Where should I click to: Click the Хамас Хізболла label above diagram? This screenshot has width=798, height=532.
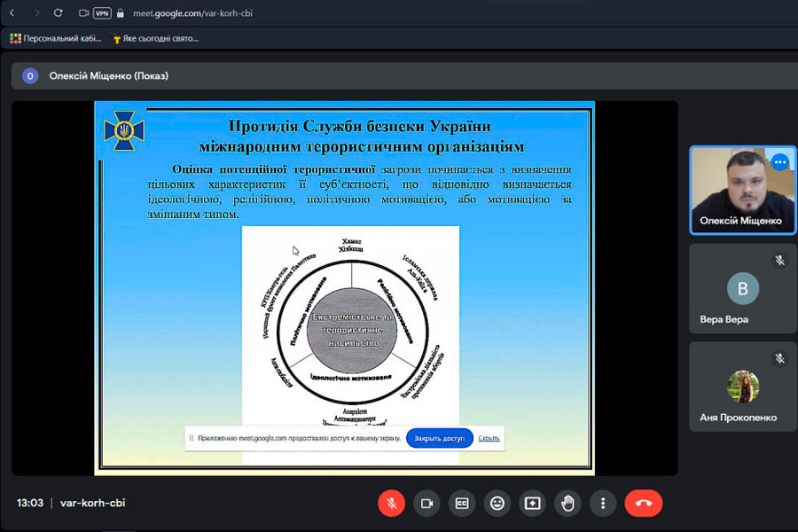tap(351, 245)
